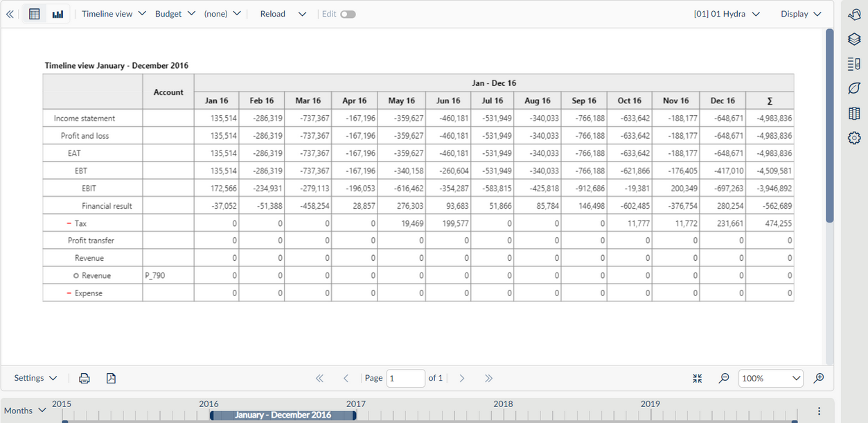Select the EAT row label
The image size is (868, 423).
[x=75, y=153]
